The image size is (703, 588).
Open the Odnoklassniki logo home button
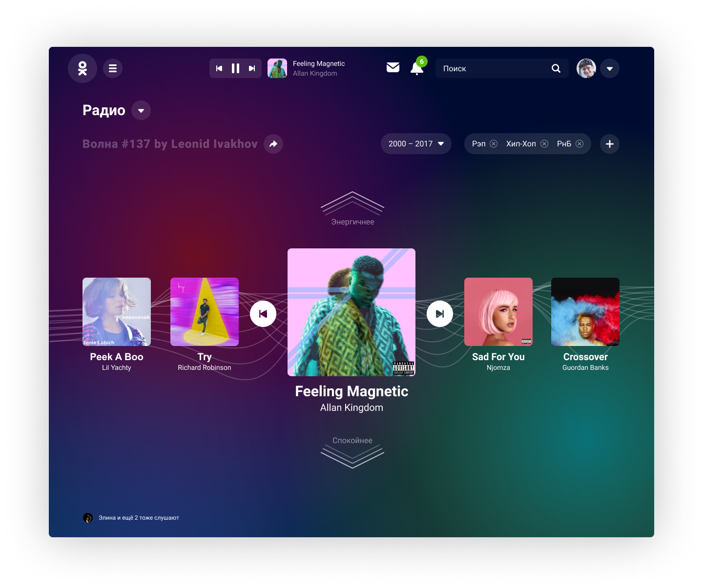pyautogui.click(x=83, y=68)
